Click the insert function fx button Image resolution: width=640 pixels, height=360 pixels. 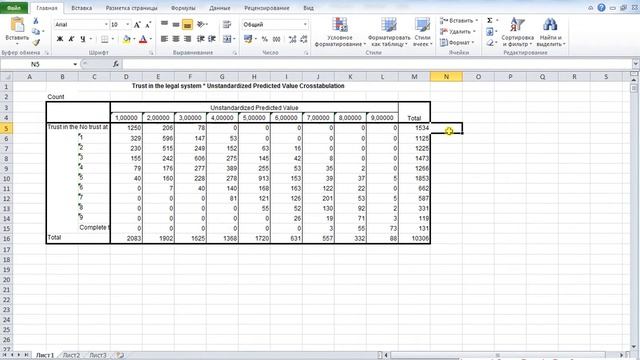pos(116,64)
